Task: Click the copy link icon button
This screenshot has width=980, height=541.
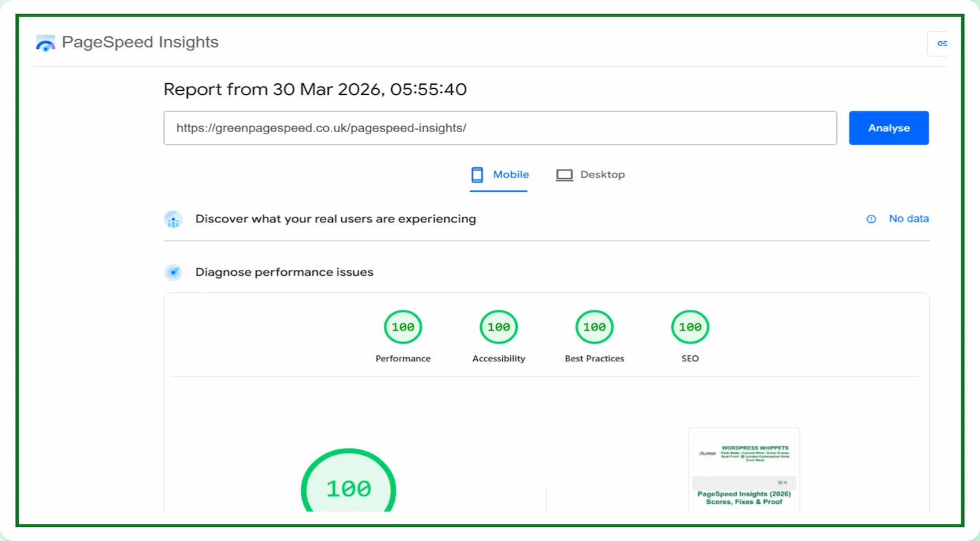Action: (x=939, y=43)
